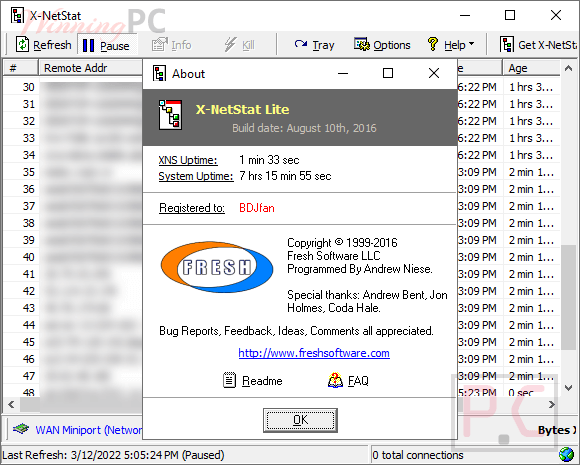Image resolution: width=580 pixels, height=465 pixels.
Task: Select connection row 35
Action: pyautogui.click(x=73, y=172)
